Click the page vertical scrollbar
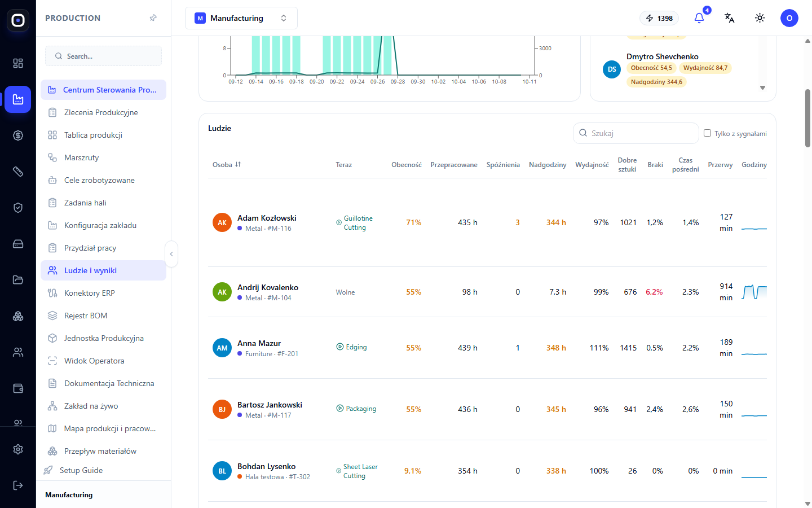The width and height of the screenshot is (812, 508). coord(807,119)
